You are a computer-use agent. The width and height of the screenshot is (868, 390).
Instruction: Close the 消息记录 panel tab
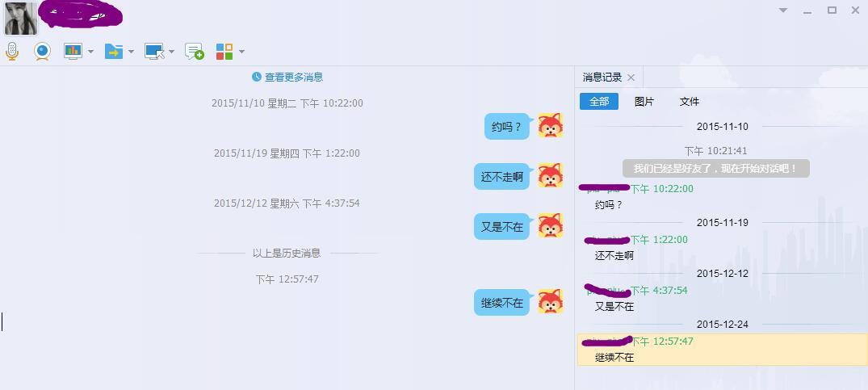(x=631, y=78)
